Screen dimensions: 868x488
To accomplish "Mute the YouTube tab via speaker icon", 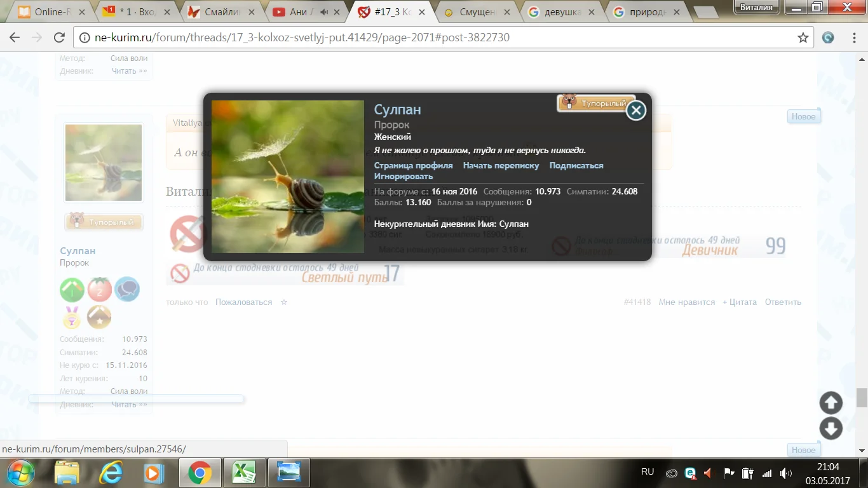I will 324,11.
